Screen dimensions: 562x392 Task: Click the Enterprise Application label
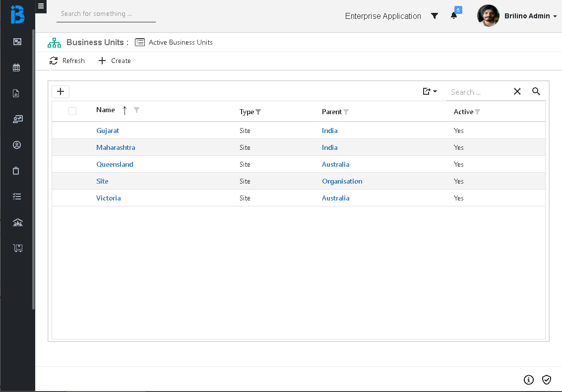click(x=383, y=16)
